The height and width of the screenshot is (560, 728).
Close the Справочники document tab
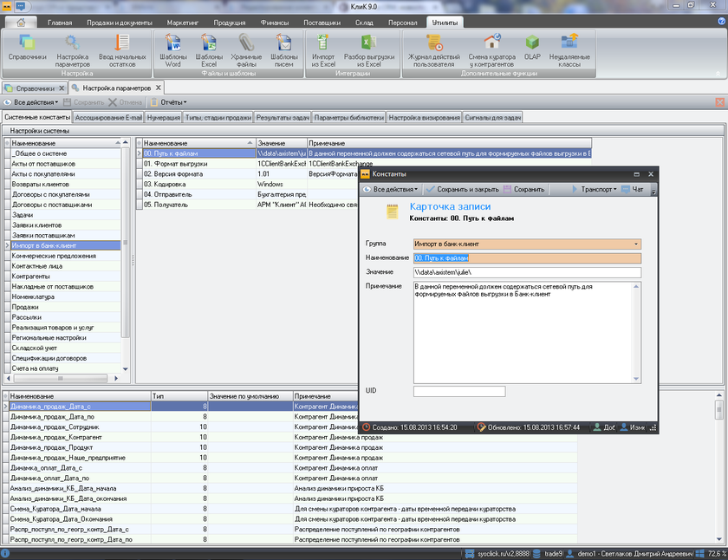coord(62,88)
